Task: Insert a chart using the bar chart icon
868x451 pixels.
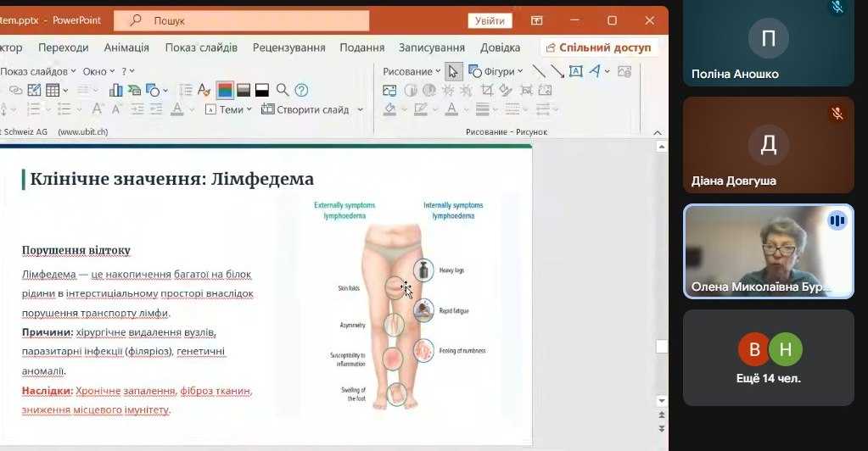Action: pos(115,90)
